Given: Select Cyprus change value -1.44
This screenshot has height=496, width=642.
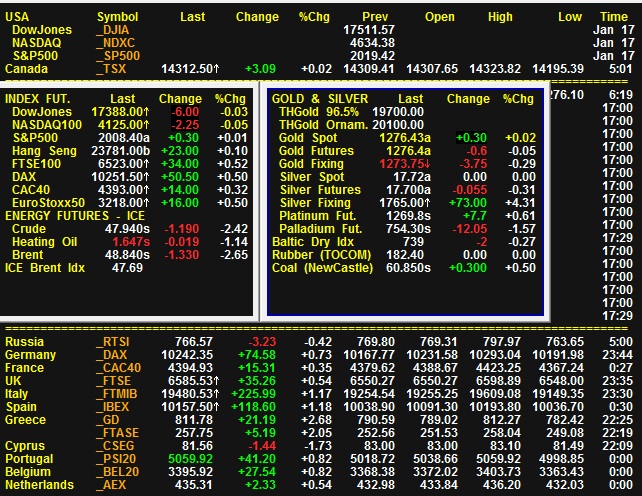Looking at the screenshot, I should tap(262, 446).
